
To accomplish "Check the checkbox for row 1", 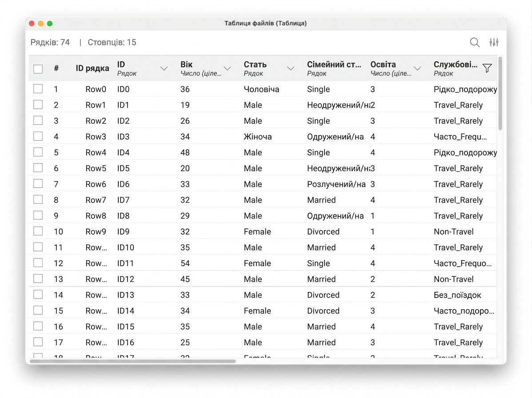I will [x=38, y=89].
